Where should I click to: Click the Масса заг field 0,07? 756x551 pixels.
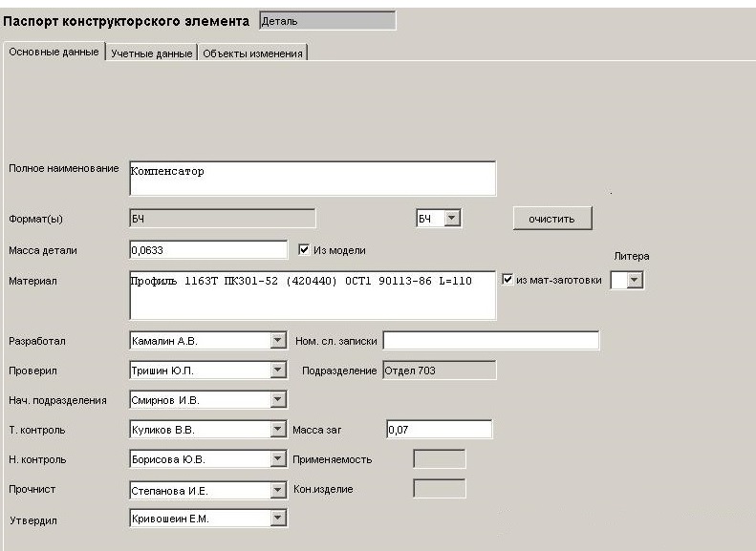440,429
